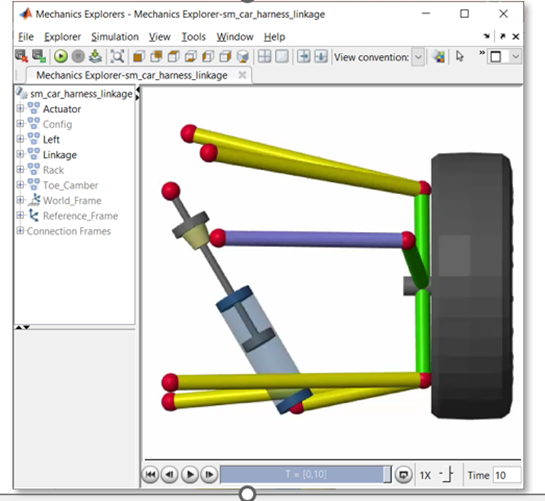Select the Reference_Frame tree item
This screenshot has height=501, width=545.
[x=80, y=216]
